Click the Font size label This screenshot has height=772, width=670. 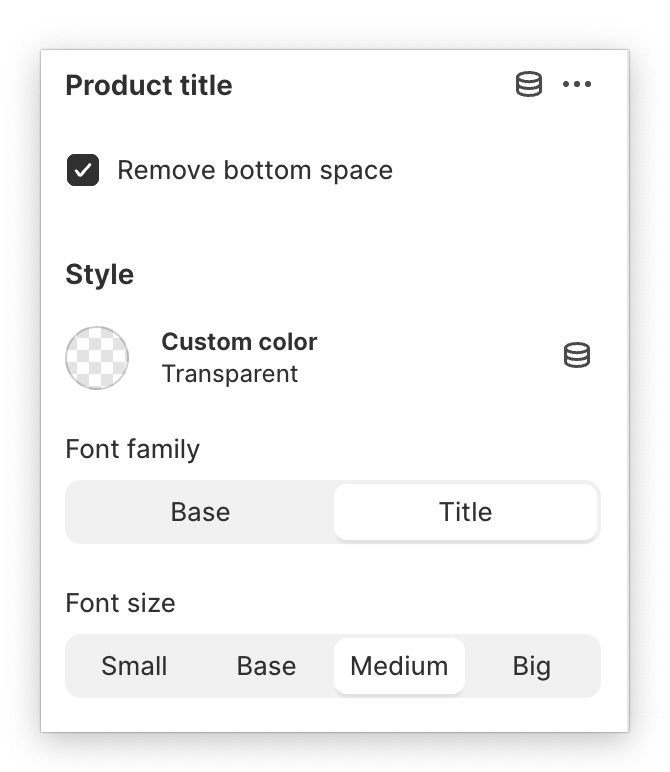pos(120,603)
